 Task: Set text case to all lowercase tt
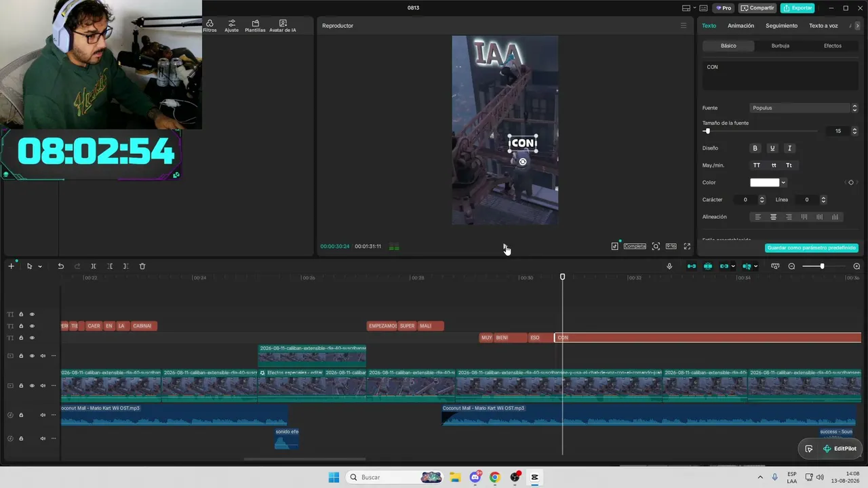774,165
